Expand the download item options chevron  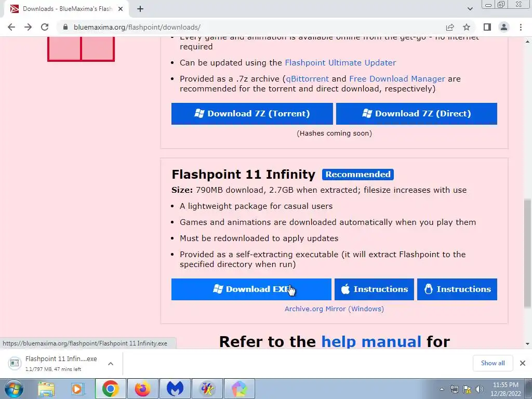click(x=111, y=363)
